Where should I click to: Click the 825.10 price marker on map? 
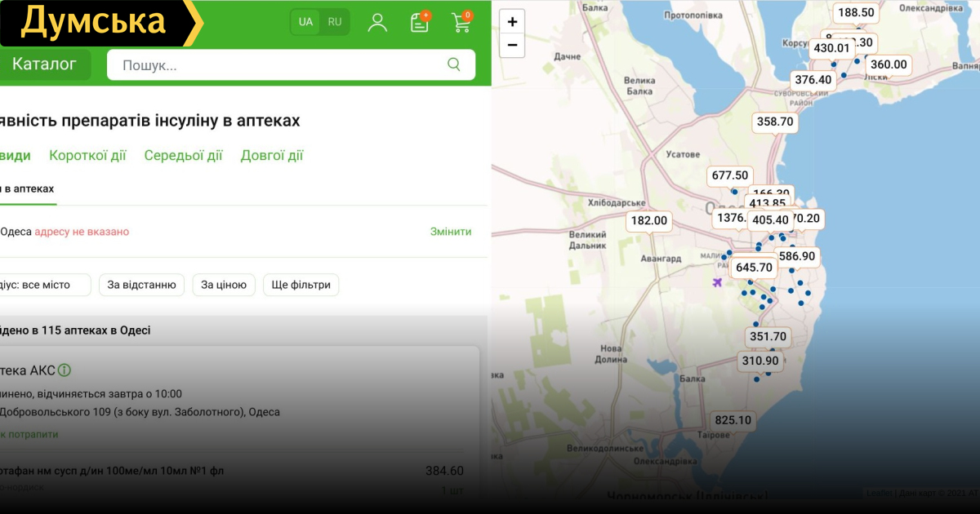click(733, 420)
